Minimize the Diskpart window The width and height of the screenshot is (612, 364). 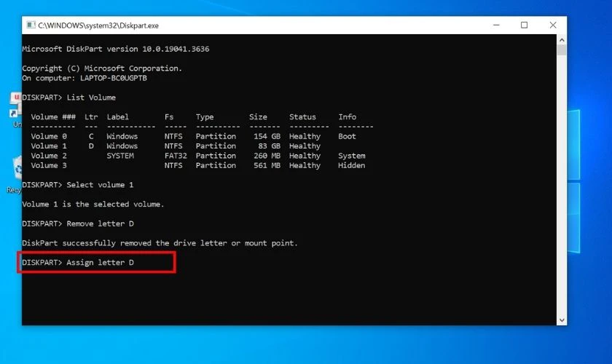pos(496,25)
